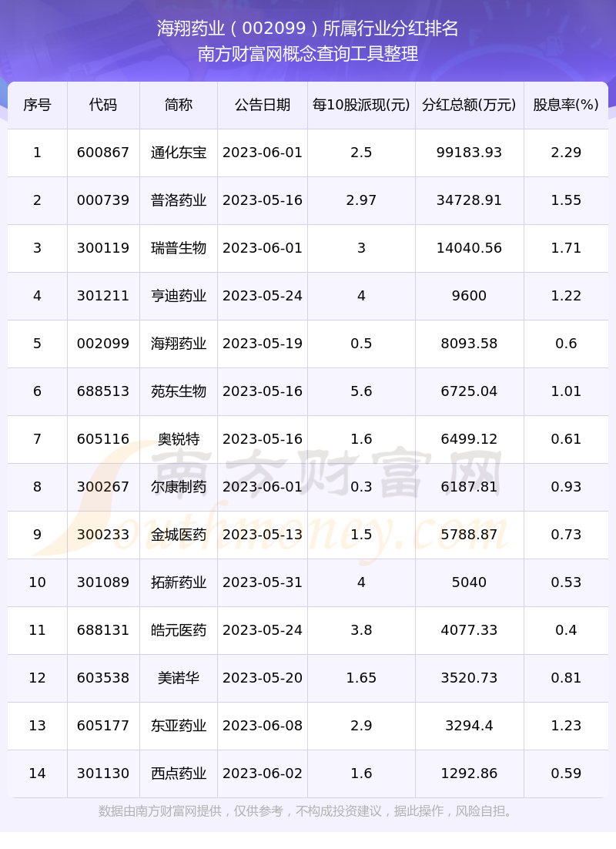Screen dimensions: 616x849
Task: Open 海翔药业 in the table
Action: coord(179,344)
